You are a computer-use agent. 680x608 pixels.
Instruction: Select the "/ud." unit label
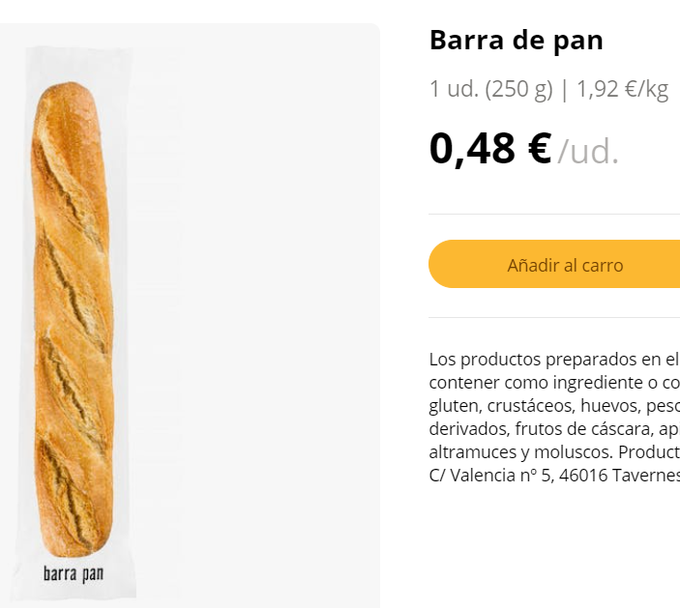click(588, 151)
